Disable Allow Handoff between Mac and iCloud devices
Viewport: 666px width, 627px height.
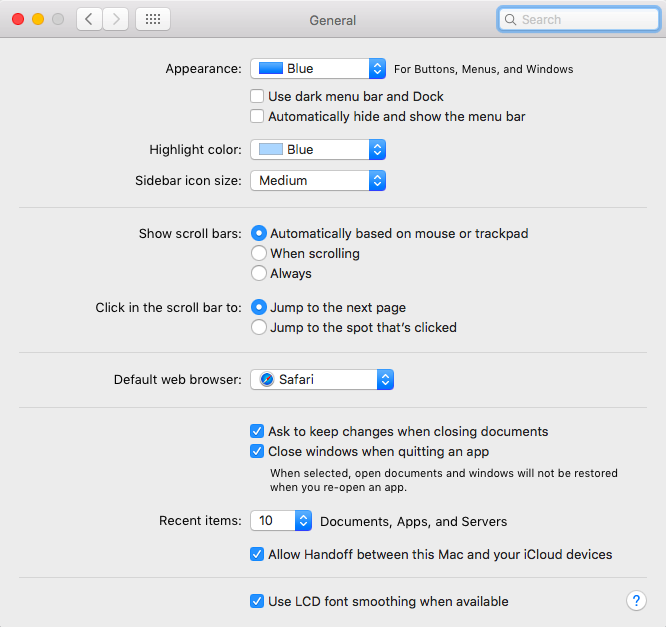click(257, 554)
